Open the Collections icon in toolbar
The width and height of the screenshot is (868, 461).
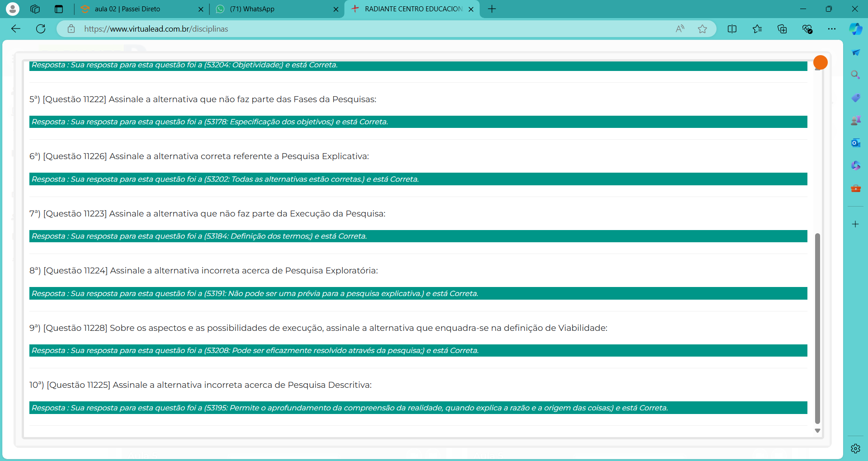(782, 29)
